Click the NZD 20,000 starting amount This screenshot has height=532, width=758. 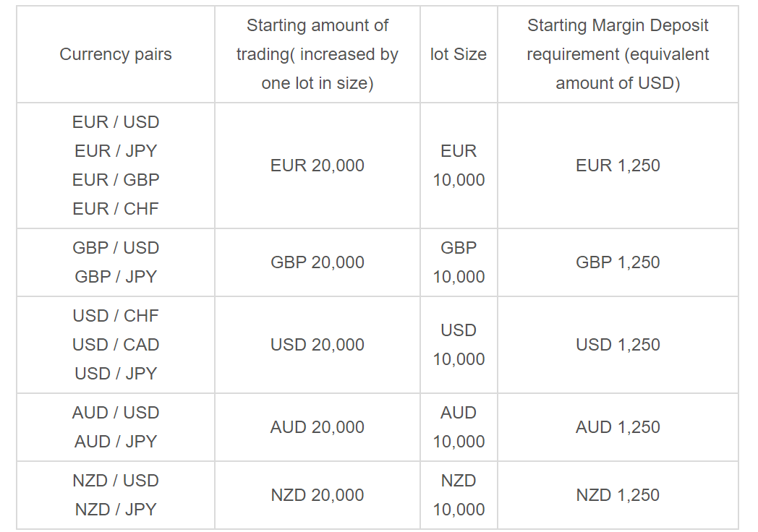pos(317,495)
